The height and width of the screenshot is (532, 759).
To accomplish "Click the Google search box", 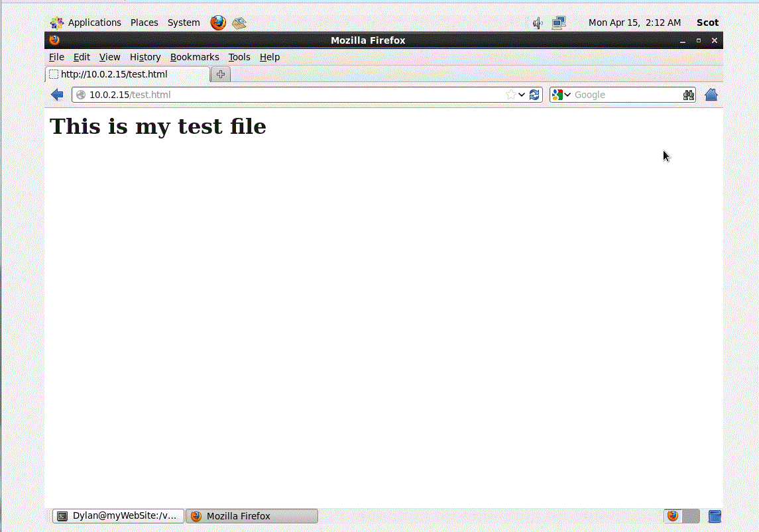I will (624, 95).
